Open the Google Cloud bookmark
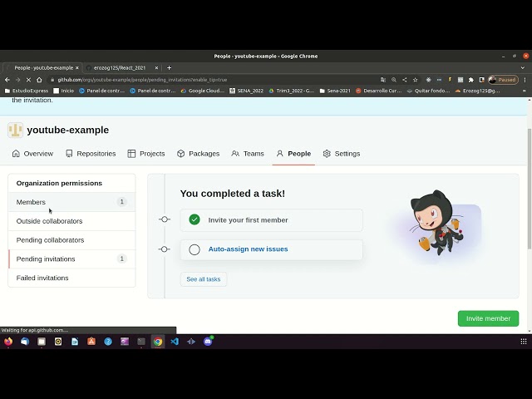 click(x=203, y=91)
